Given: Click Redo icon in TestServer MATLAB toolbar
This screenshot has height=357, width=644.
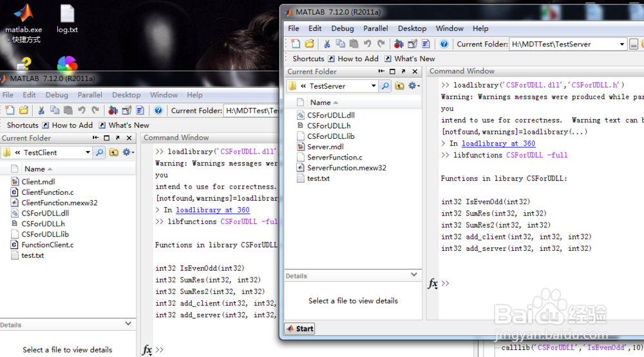Looking at the screenshot, I should pos(381,44).
